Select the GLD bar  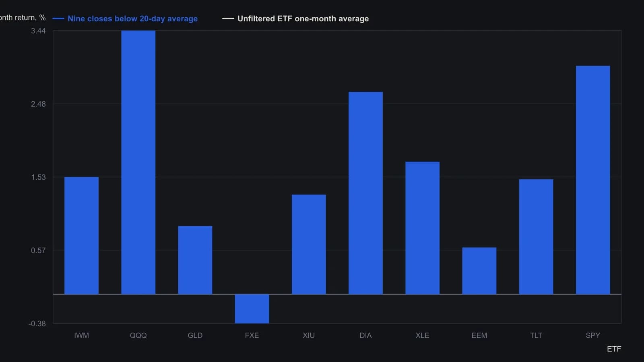click(195, 260)
